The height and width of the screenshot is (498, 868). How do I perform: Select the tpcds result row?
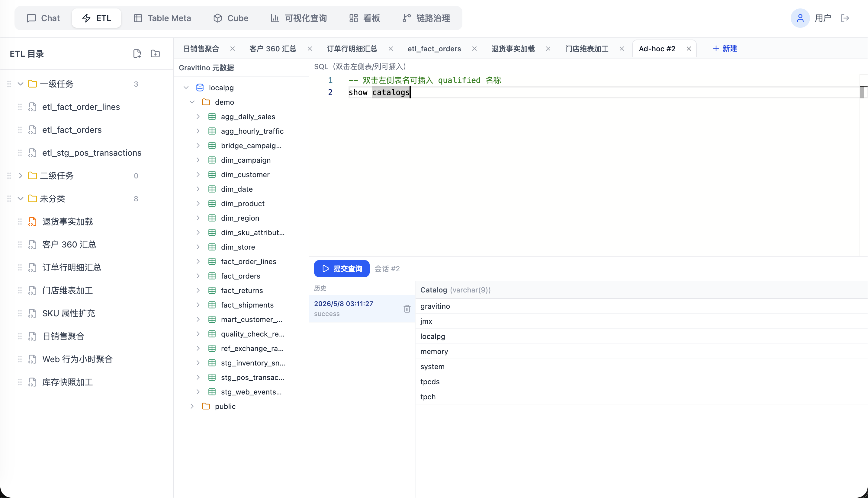(x=641, y=382)
